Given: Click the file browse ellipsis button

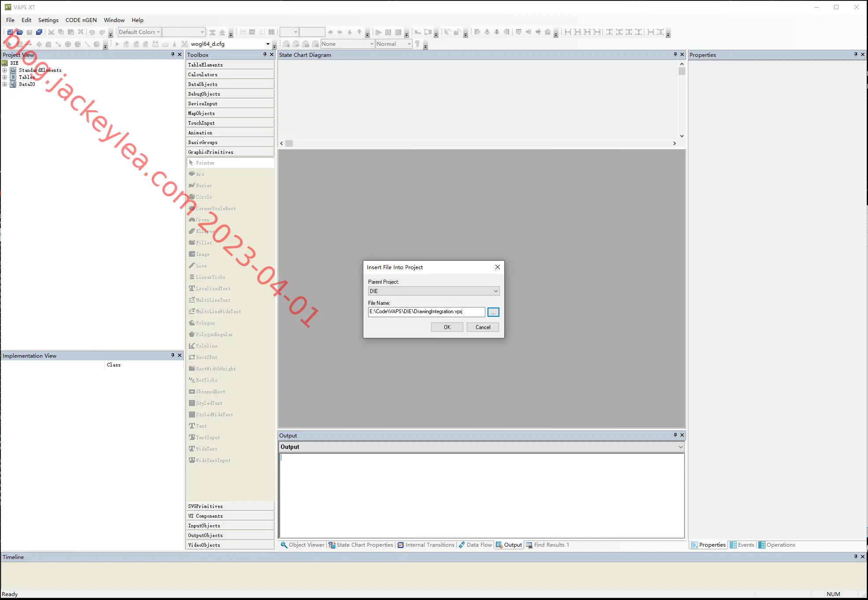Looking at the screenshot, I should pos(493,312).
